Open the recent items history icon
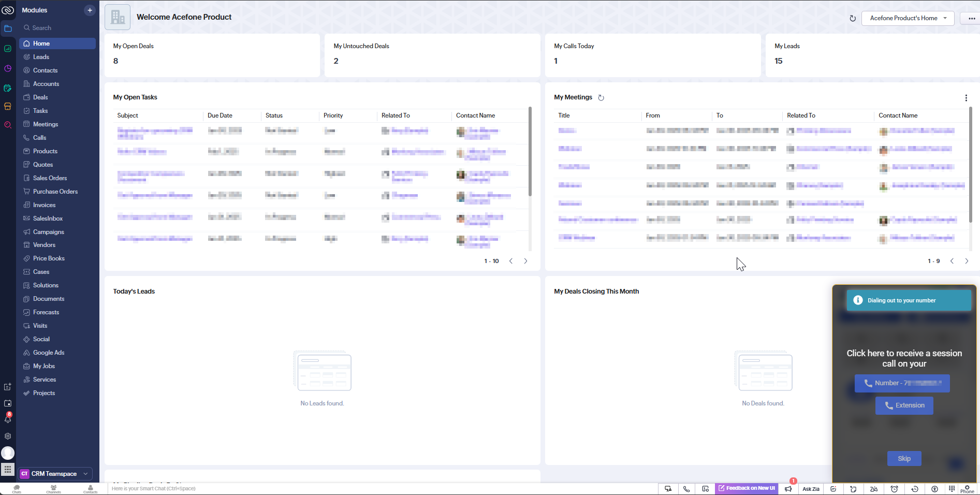The height and width of the screenshot is (495, 980). click(915, 489)
